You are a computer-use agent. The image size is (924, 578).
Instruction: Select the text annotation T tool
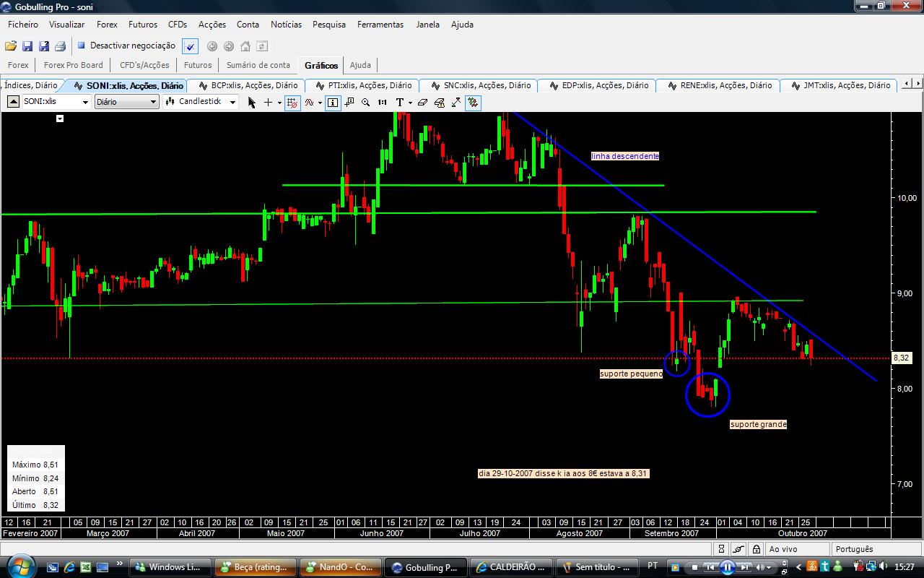coord(399,102)
